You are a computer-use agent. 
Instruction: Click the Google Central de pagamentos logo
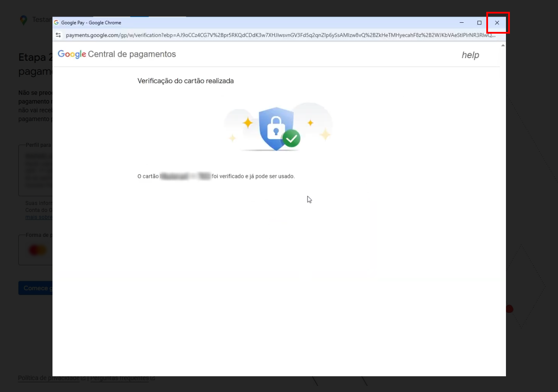pyautogui.click(x=117, y=54)
